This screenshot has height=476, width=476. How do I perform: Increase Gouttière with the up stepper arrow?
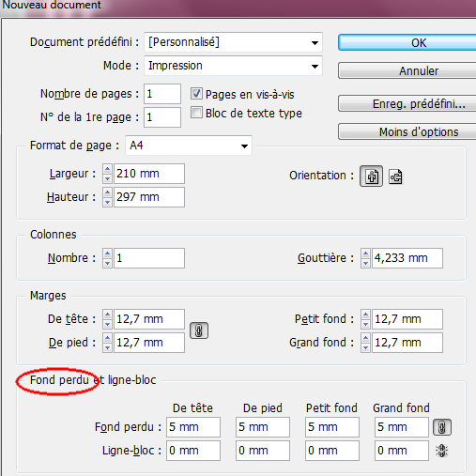click(x=365, y=253)
